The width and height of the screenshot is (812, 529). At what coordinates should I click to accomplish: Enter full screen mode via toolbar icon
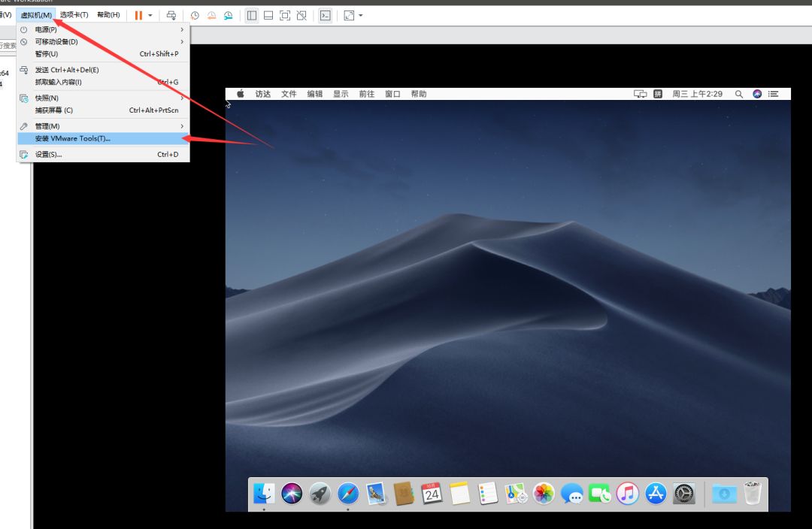[285, 16]
